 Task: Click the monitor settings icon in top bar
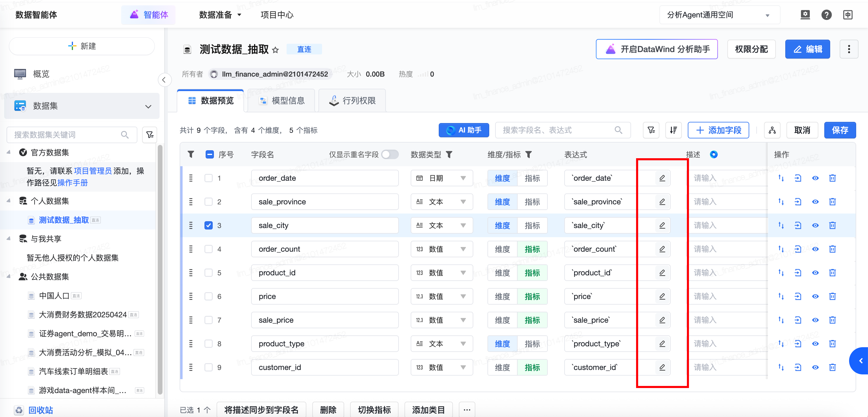tap(805, 14)
